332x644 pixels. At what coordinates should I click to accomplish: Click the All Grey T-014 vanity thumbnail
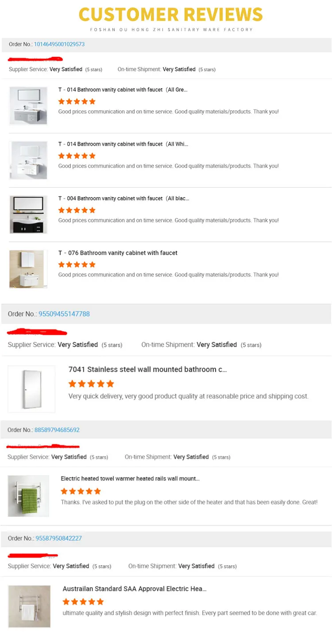[28, 105]
